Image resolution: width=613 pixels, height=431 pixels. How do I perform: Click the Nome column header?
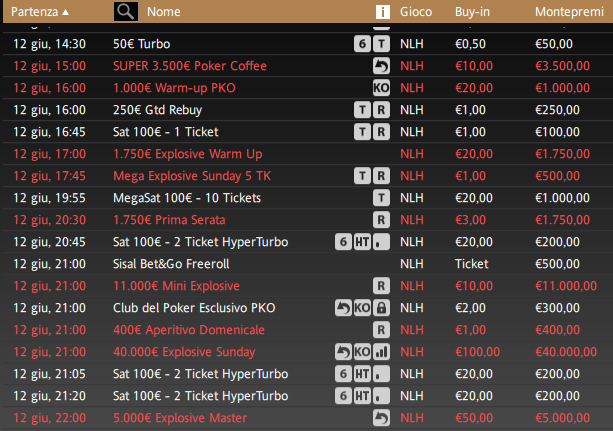[164, 12]
